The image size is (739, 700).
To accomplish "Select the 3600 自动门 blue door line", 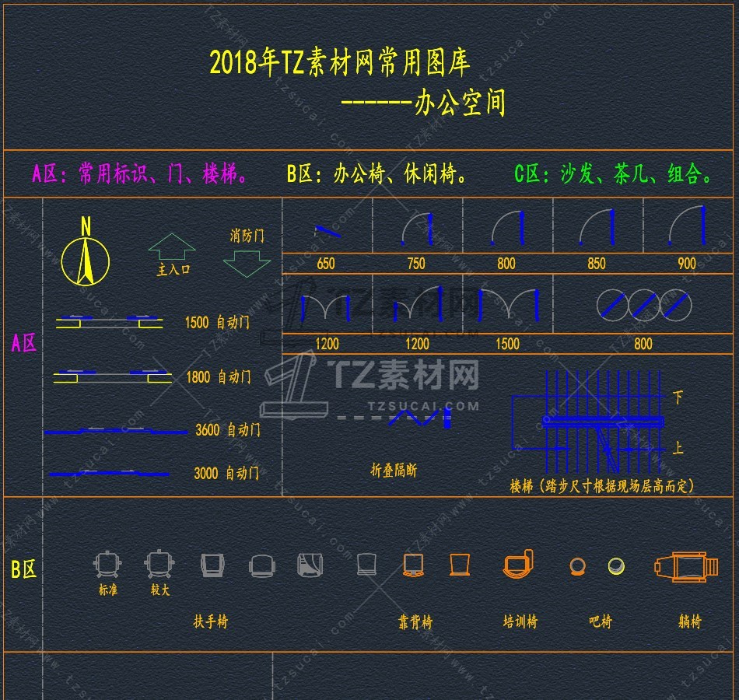I will tap(116, 431).
